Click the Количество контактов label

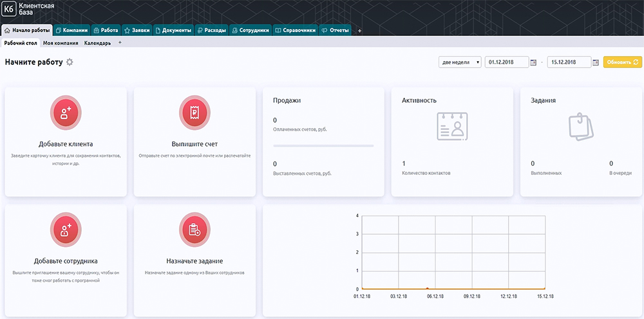point(426,173)
